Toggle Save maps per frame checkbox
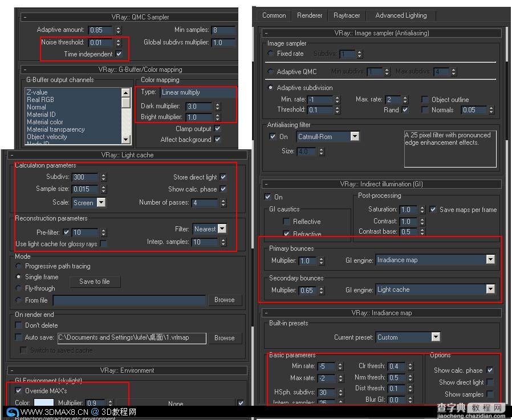 coord(433,209)
